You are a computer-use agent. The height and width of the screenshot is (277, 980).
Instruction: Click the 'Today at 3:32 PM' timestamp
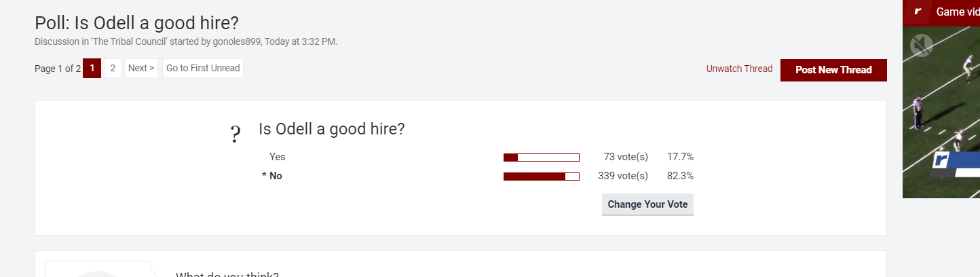[300, 41]
